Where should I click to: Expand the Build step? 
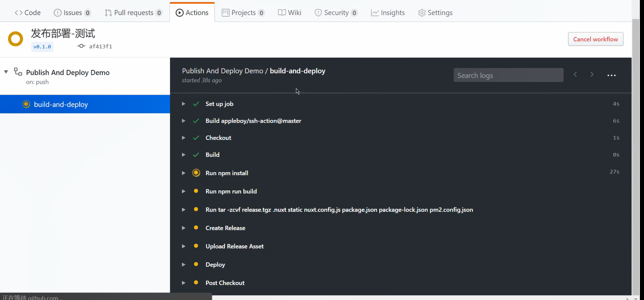[184, 155]
